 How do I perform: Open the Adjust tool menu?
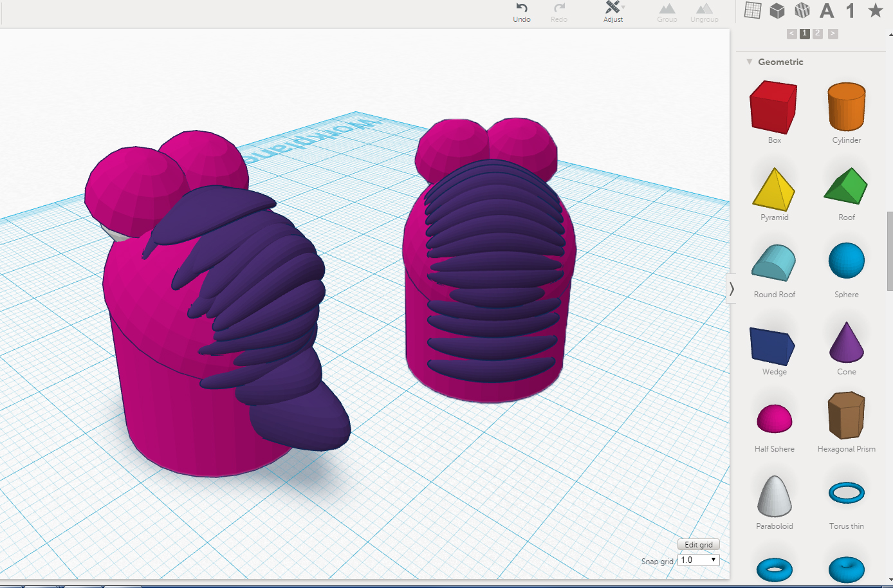coord(613,12)
